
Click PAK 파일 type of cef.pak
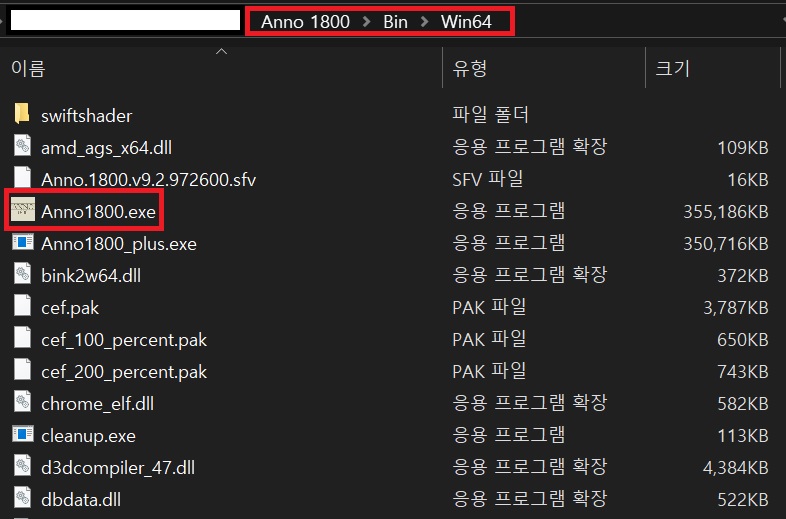pyautogui.click(x=489, y=307)
